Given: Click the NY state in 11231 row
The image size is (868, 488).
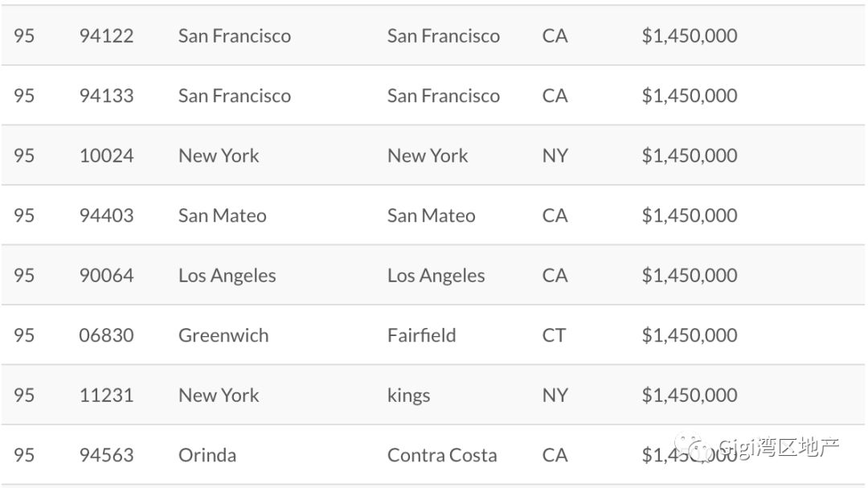Looking at the screenshot, I should 555,396.
